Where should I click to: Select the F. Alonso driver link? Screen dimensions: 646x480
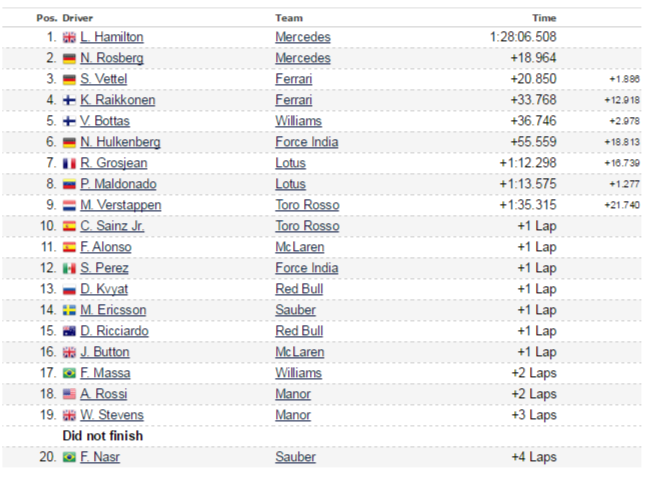106,247
